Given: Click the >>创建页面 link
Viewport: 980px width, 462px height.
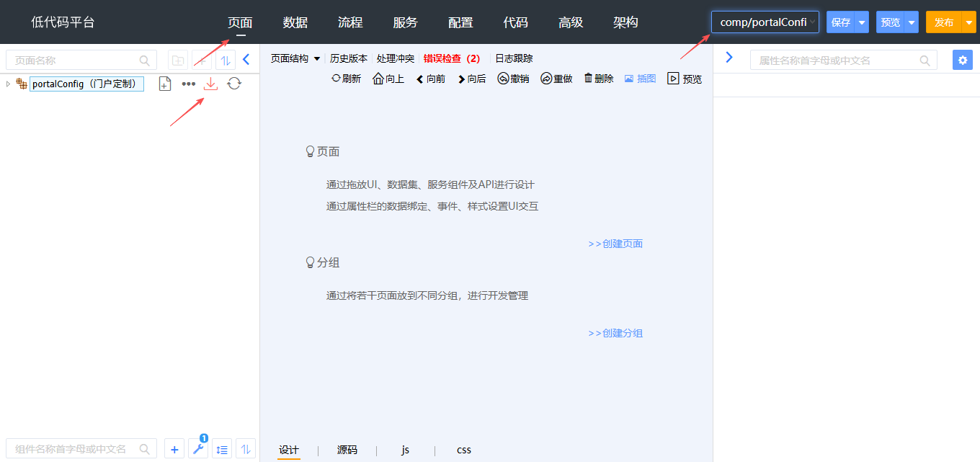Looking at the screenshot, I should tap(615, 244).
